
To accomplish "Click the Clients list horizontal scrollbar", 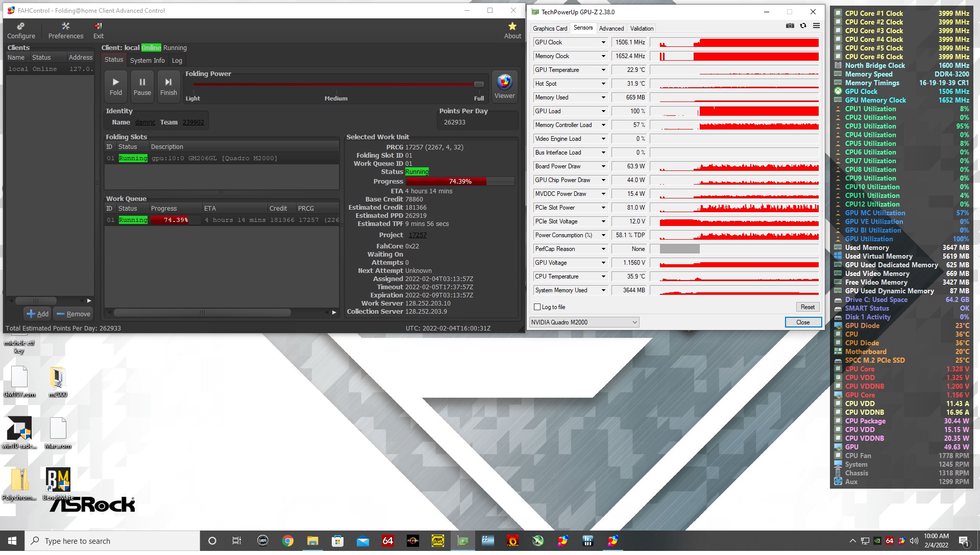I will 36,300.
